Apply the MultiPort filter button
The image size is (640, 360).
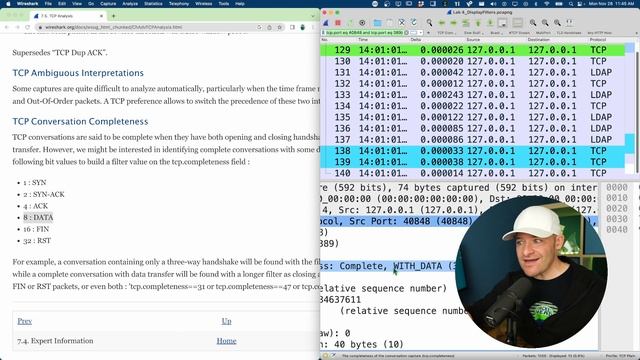click(x=543, y=32)
